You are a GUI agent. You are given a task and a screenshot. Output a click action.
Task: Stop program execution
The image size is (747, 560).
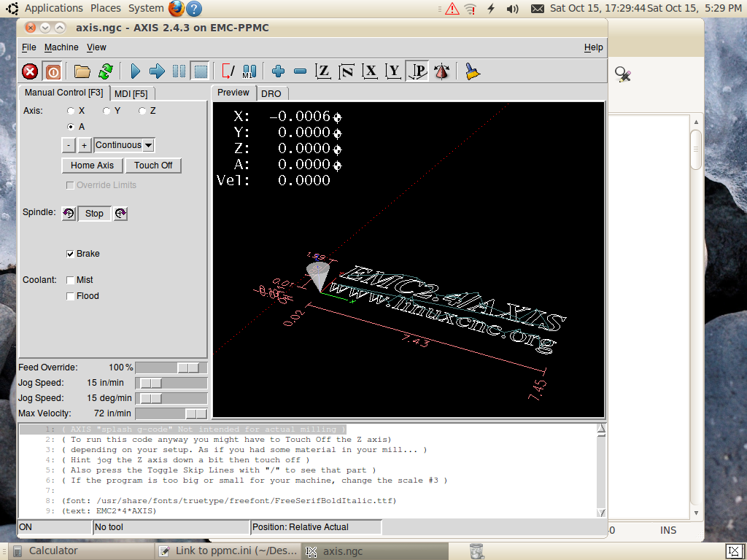(x=201, y=72)
